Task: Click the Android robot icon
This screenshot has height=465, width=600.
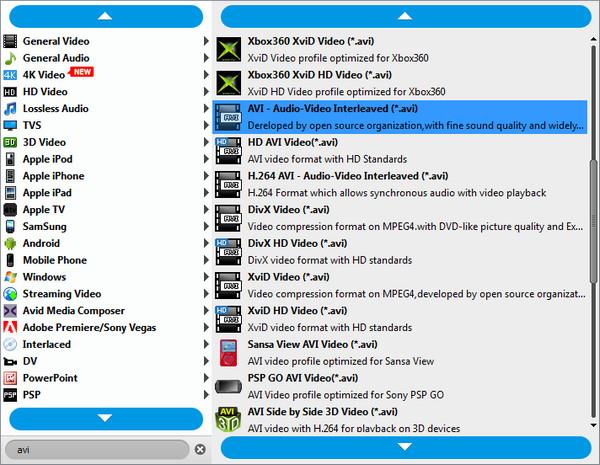Action: click(10, 243)
